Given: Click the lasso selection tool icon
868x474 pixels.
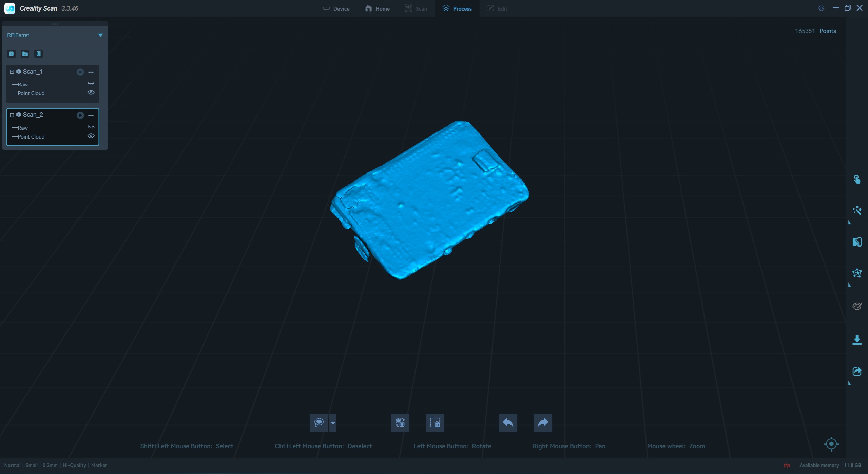Looking at the screenshot, I should (319, 423).
